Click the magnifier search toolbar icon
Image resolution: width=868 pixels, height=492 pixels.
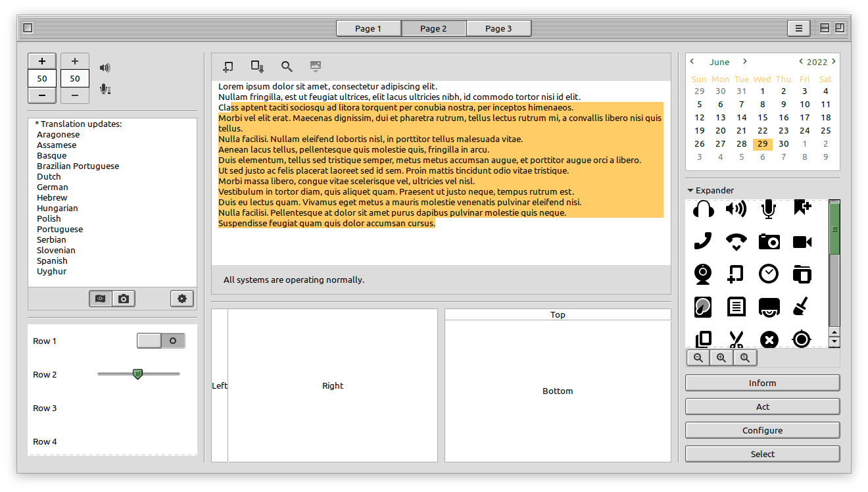287,66
